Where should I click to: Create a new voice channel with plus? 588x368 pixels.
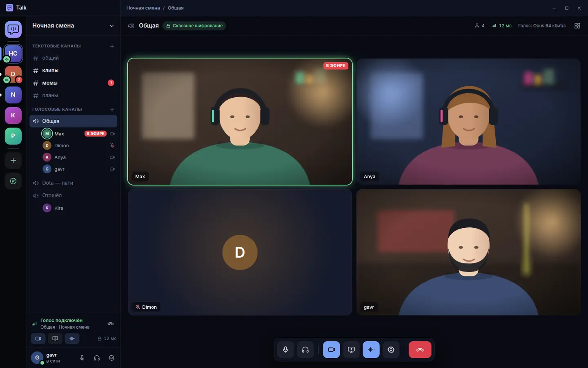coord(112,110)
